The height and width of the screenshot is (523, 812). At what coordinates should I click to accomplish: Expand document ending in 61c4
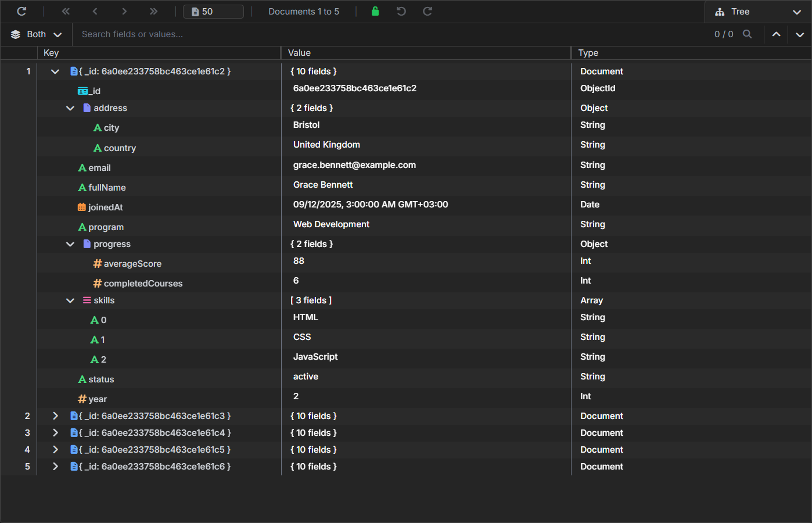(x=55, y=433)
